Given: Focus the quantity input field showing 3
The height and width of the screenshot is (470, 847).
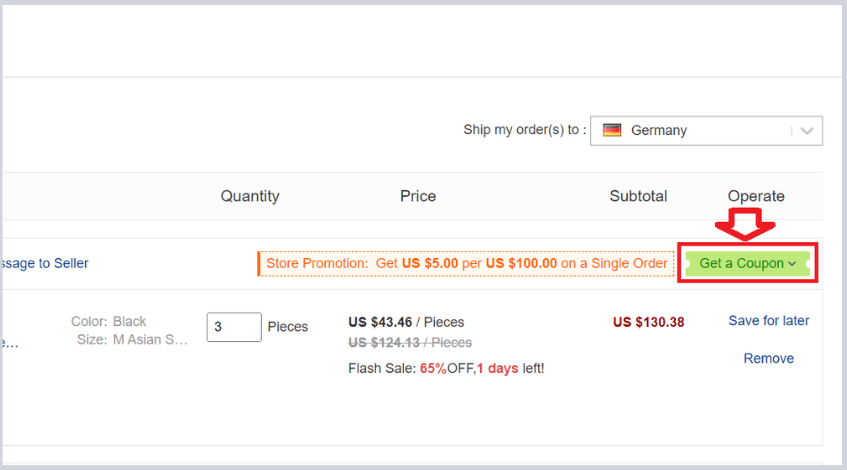Looking at the screenshot, I should tap(234, 327).
